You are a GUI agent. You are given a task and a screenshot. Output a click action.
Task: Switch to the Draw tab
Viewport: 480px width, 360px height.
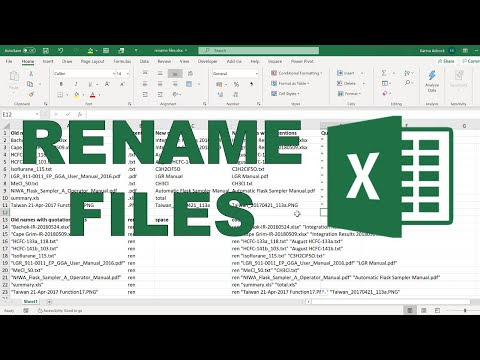[67, 61]
